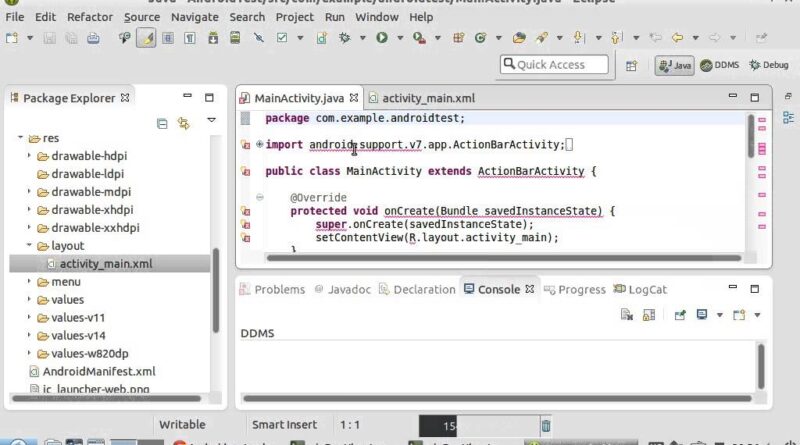Screen dimensions: 800x445
Task: Open the Debug configurations dropdown arrow
Action: (x=363, y=38)
